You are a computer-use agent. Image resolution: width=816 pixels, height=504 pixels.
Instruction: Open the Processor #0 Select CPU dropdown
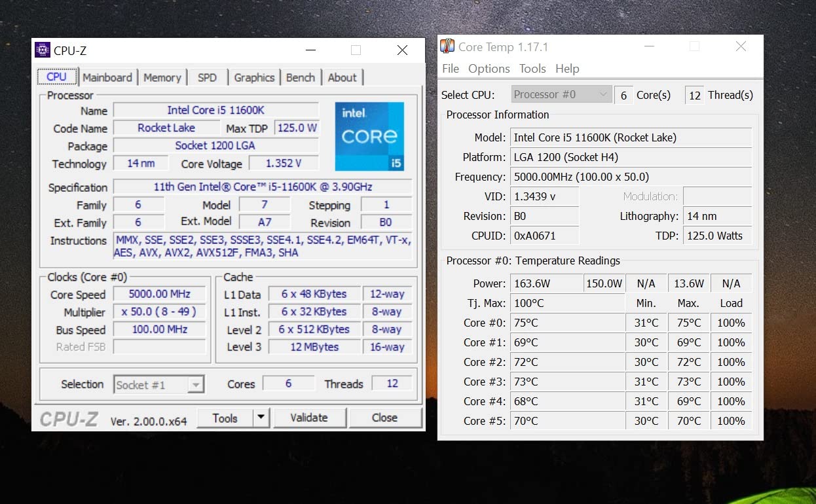[x=561, y=94]
